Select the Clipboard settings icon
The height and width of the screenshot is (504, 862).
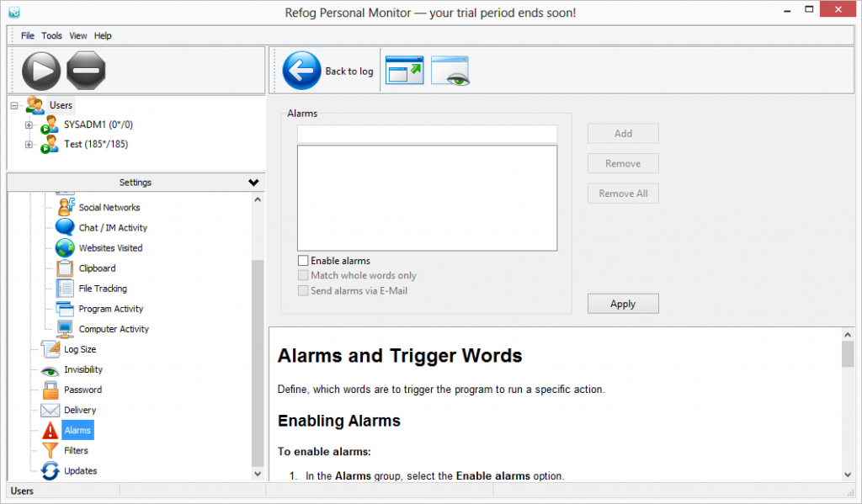tap(66, 268)
